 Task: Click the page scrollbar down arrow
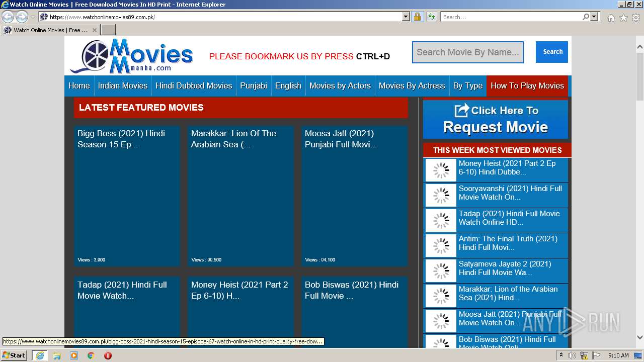(639, 337)
